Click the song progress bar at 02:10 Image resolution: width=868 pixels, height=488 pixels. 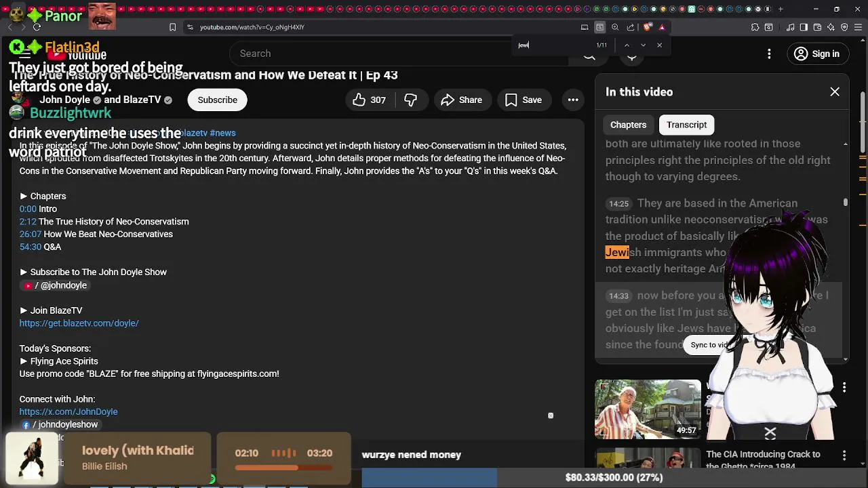coord(283,468)
